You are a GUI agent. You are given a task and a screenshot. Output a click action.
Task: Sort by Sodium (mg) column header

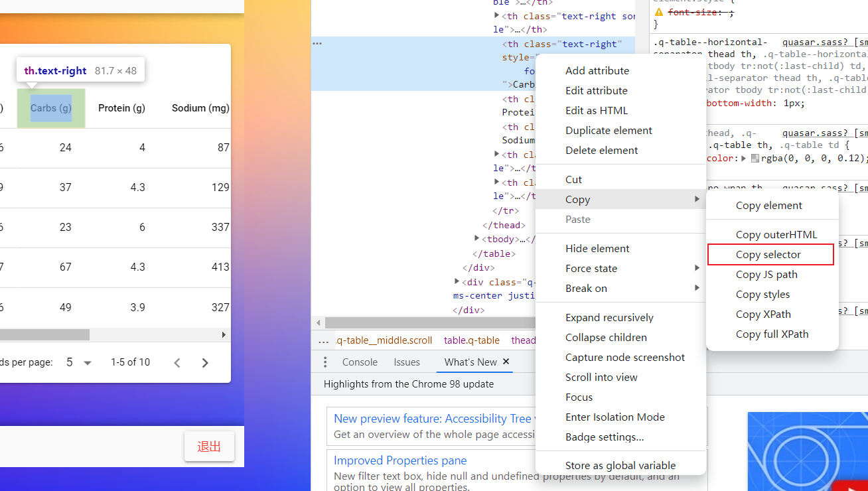[200, 108]
